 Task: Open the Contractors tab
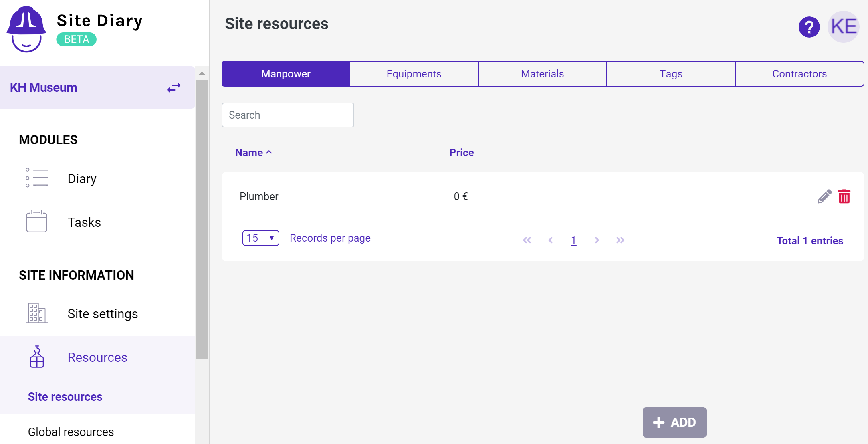pyautogui.click(x=799, y=73)
